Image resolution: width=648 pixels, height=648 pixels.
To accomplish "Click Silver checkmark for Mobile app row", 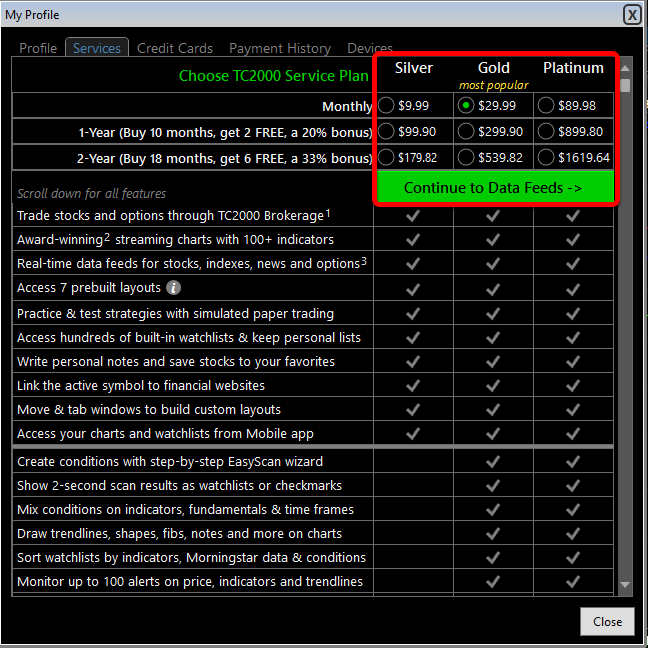I will tap(413, 434).
